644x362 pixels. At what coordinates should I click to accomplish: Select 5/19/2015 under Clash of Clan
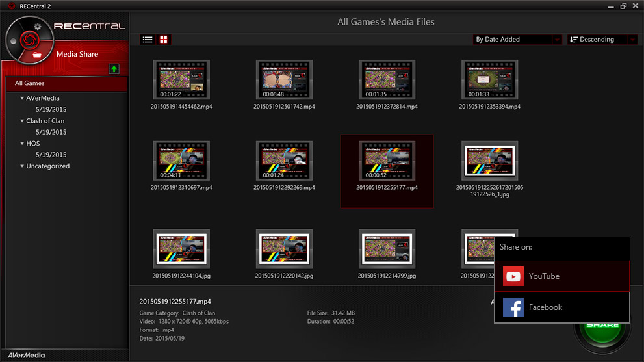click(51, 132)
